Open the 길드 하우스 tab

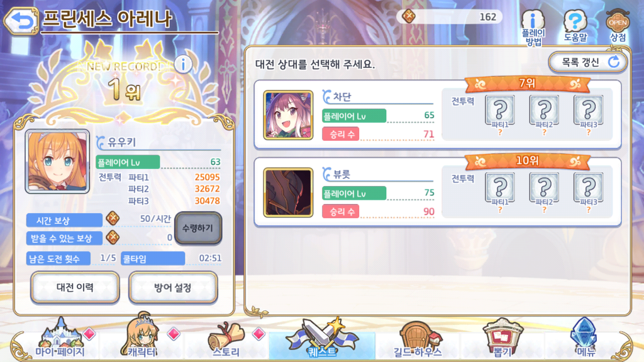[418, 339]
